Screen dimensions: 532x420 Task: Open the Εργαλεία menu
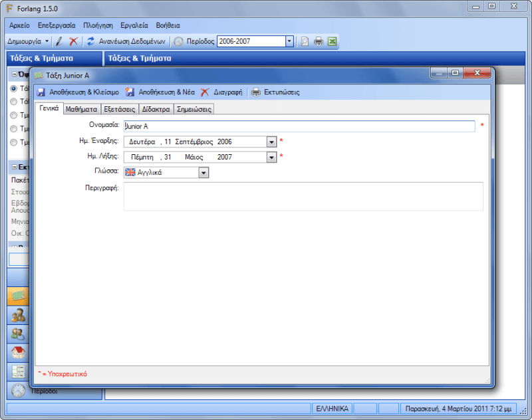pyautogui.click(x=134, y=25)
